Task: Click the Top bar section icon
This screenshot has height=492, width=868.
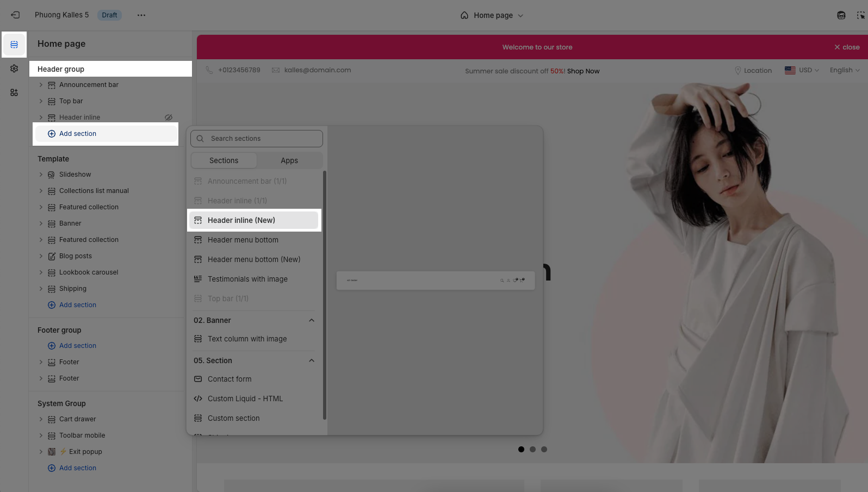Action: [x=52, y=101]
